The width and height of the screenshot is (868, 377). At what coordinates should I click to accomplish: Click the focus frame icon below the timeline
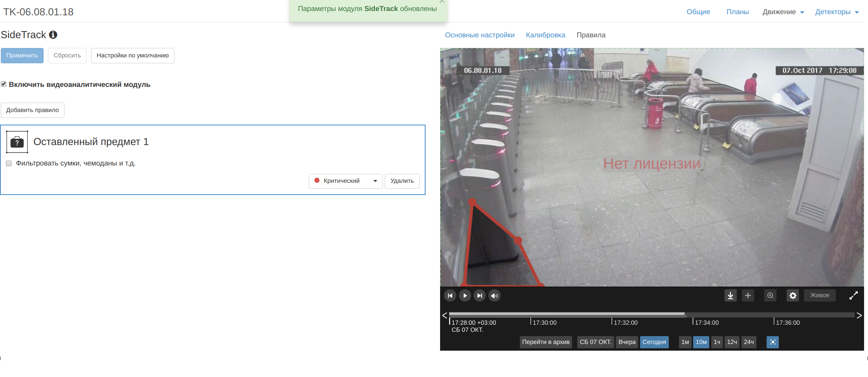[773, 342]
